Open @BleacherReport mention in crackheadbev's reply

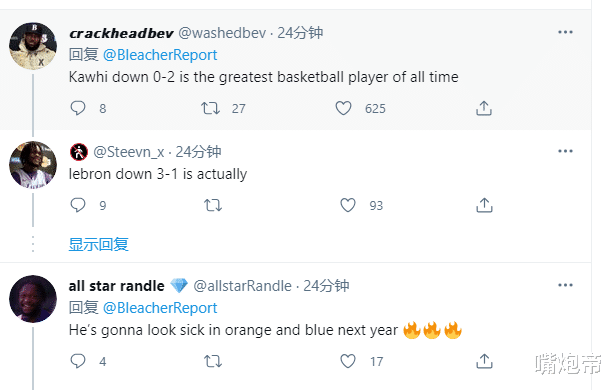pos(160,55)
